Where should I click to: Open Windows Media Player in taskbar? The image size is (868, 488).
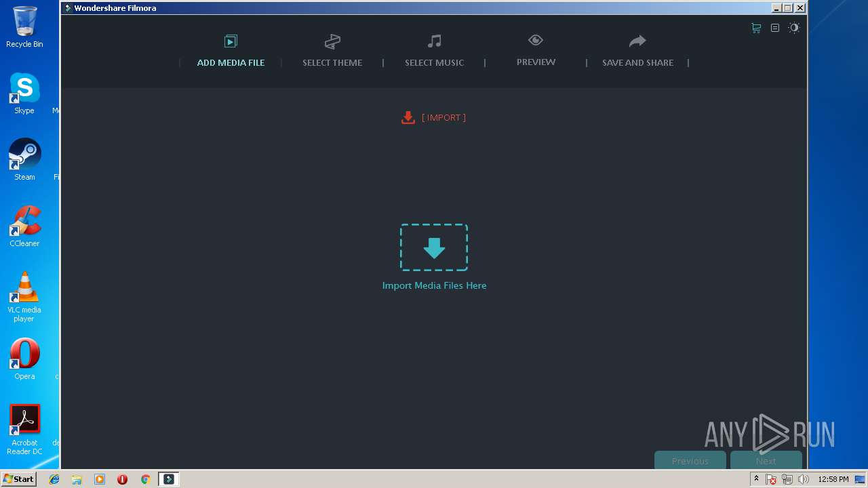click(x=100, y=479)
